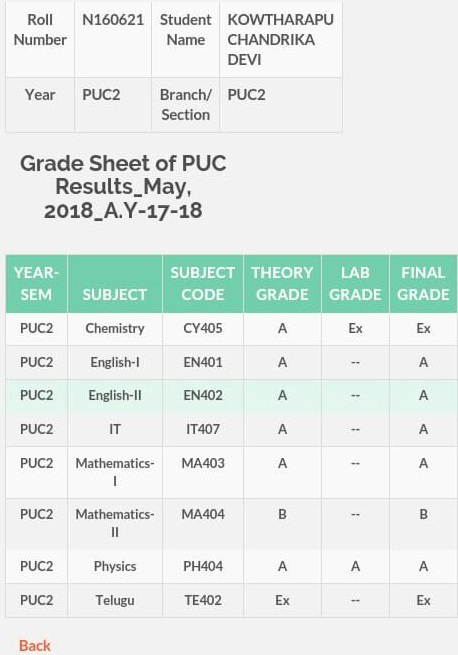Select the Mathematics-I subject cell
This screenshot has height=655, width=458.
tap(115, 472)
